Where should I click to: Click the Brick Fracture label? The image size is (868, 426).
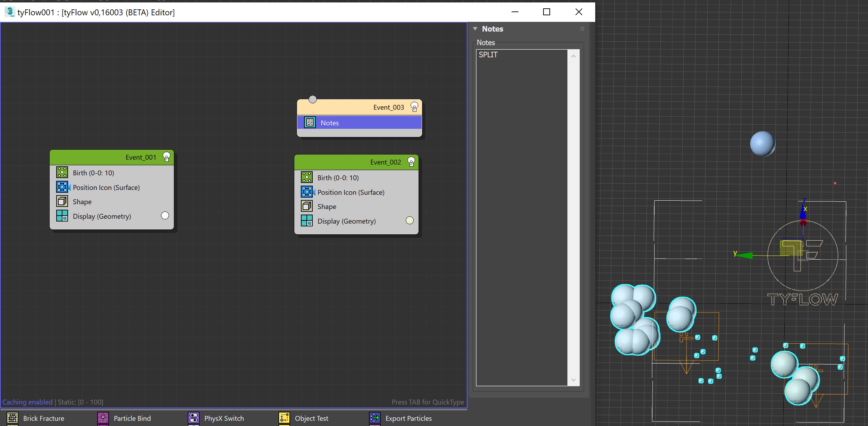pos(44,418)
